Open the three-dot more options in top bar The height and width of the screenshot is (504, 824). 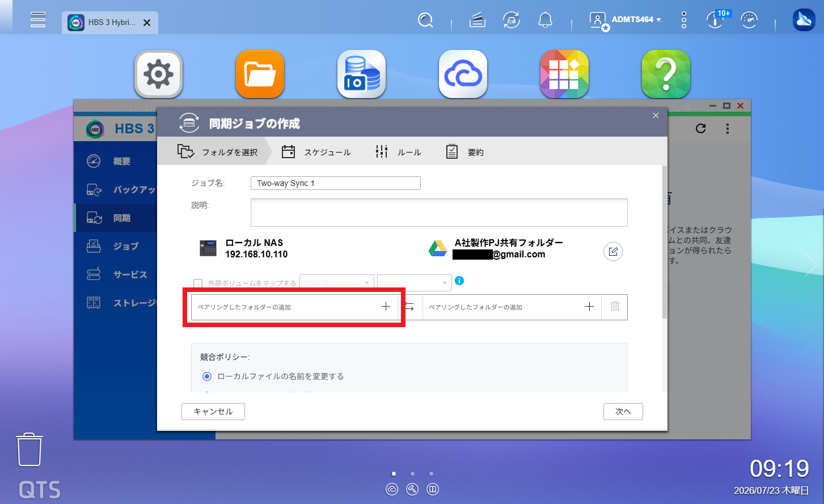684,20
